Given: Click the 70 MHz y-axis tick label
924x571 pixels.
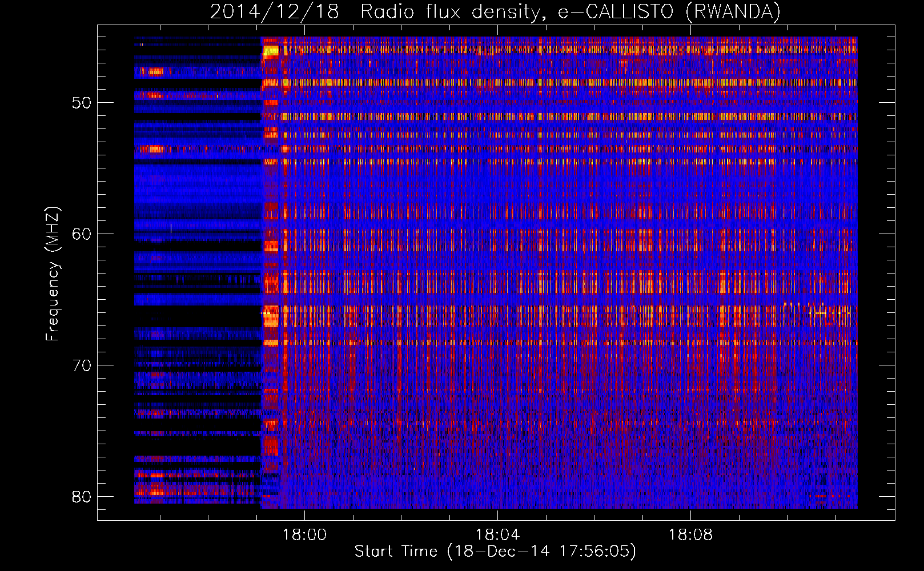Looking at the screenshot, I should [x=82, y=365].
